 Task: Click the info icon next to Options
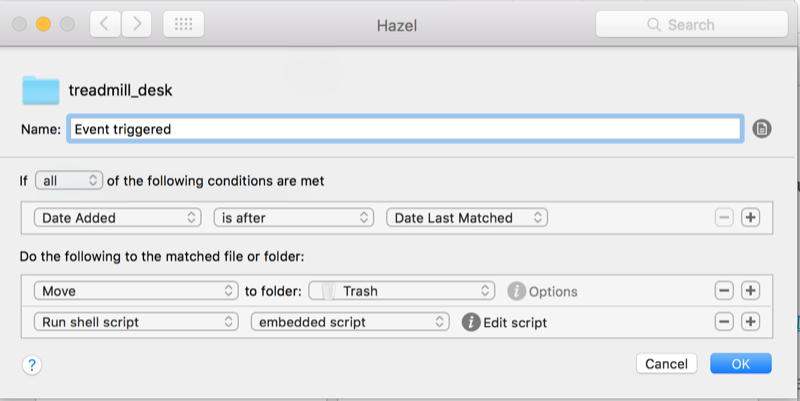point(516,292)
